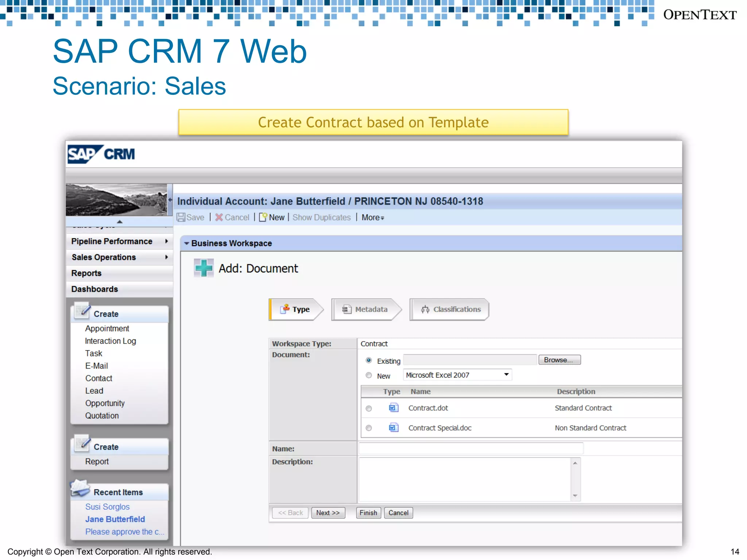
Task: Create a new Report
Action: [97, 461]
